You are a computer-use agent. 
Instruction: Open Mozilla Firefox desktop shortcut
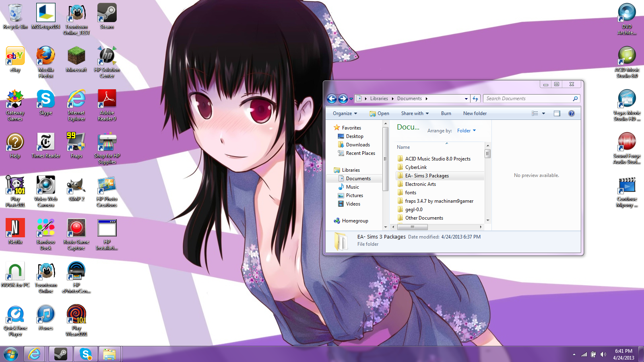[x=46, y=62]
